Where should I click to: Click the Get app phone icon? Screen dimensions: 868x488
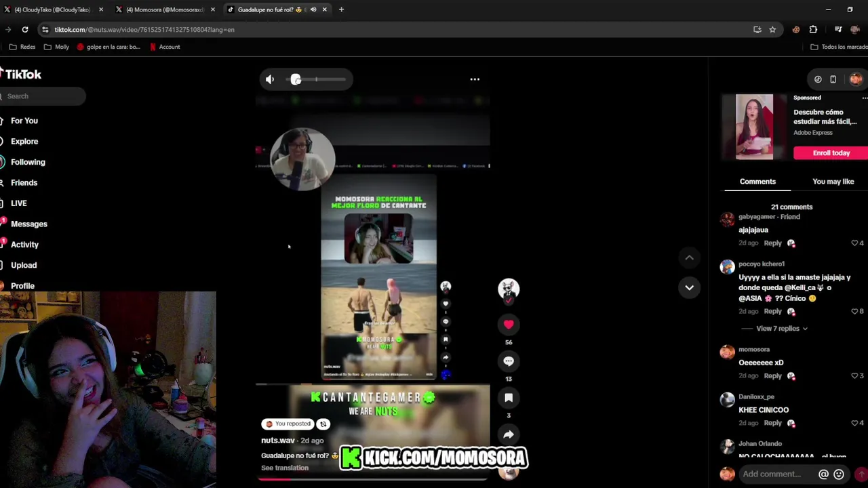point(833,79)
